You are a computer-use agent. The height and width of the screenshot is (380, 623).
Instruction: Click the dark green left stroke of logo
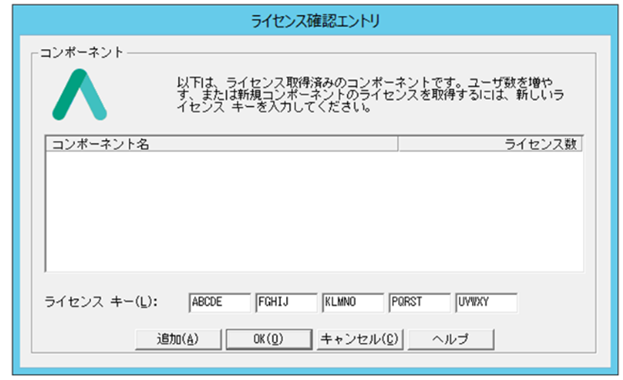pos(68,95)
